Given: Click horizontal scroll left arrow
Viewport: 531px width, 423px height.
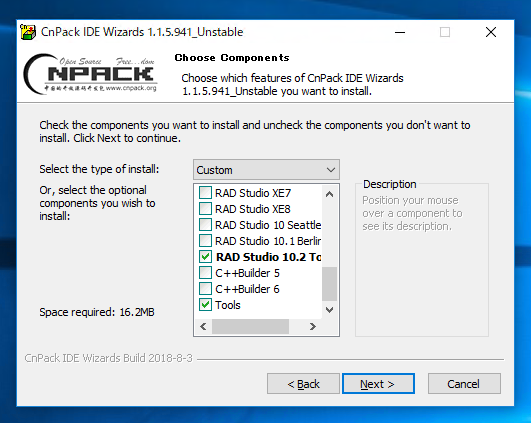Looking at the screenshot, I should point(203,326).
